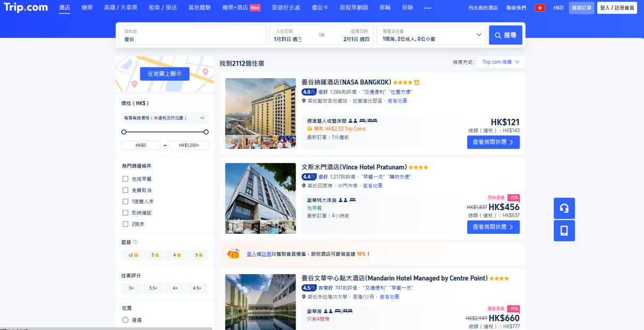Open the headset customer service widget
Viewport: 644px width, 330px height.
(564, 208)
